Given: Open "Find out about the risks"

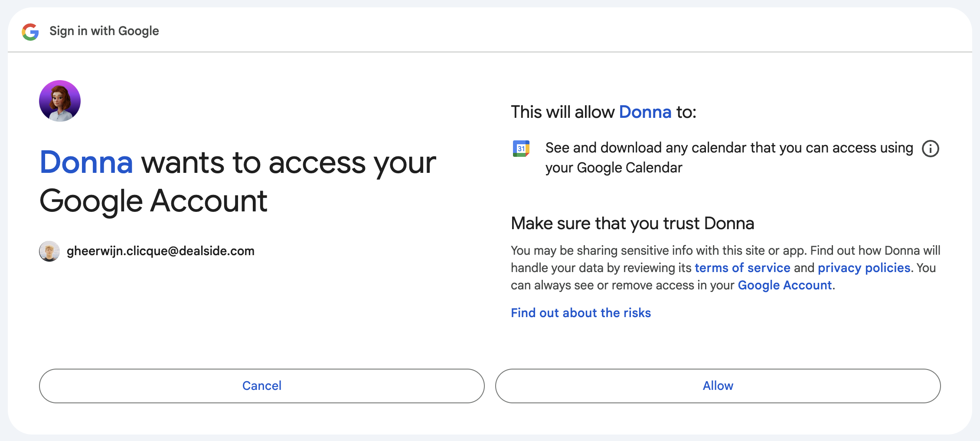Looking at the screenshot, I should click(581, 313).
